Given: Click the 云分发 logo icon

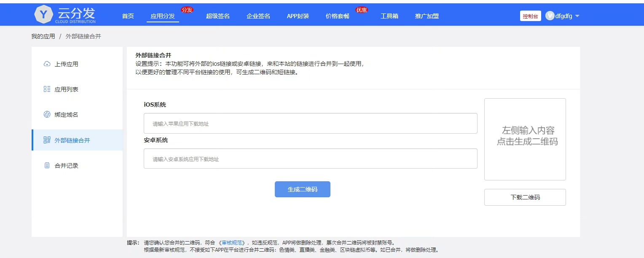Looking at the screenshot, I should coord(43,15).
